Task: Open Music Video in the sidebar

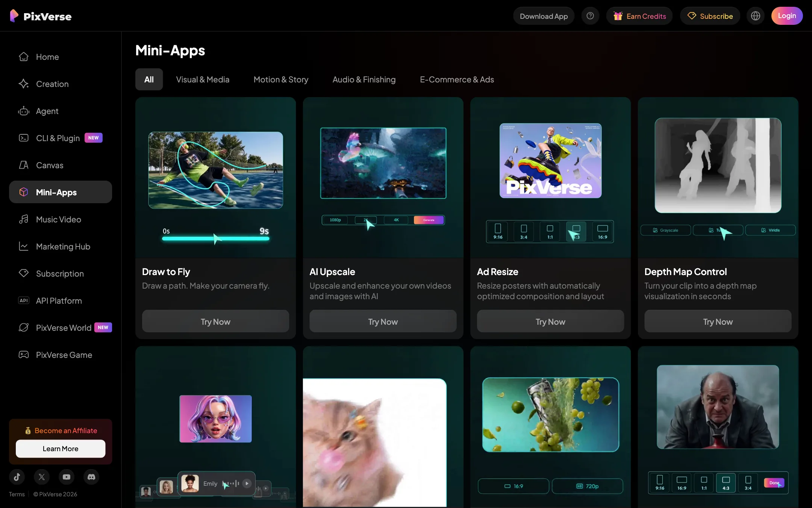Action: 60,219
